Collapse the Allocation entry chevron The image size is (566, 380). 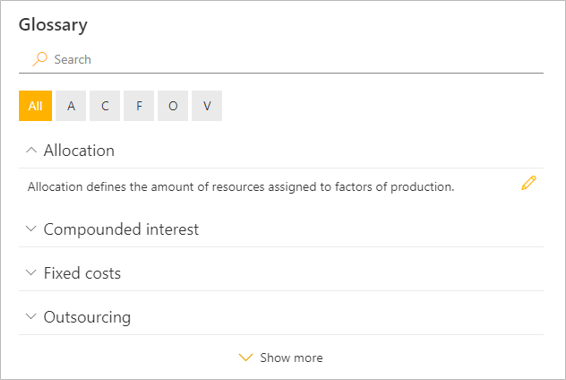[31, 150]
